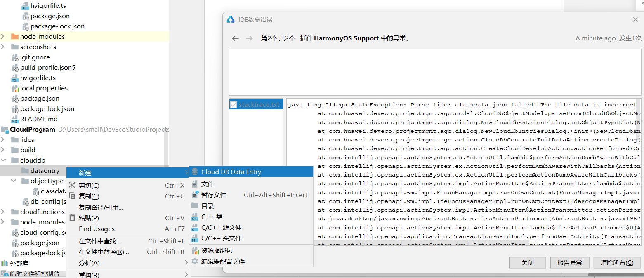Click the 临时文件和控制台 icon
The image size is (644, 278).
click(5, 273)
